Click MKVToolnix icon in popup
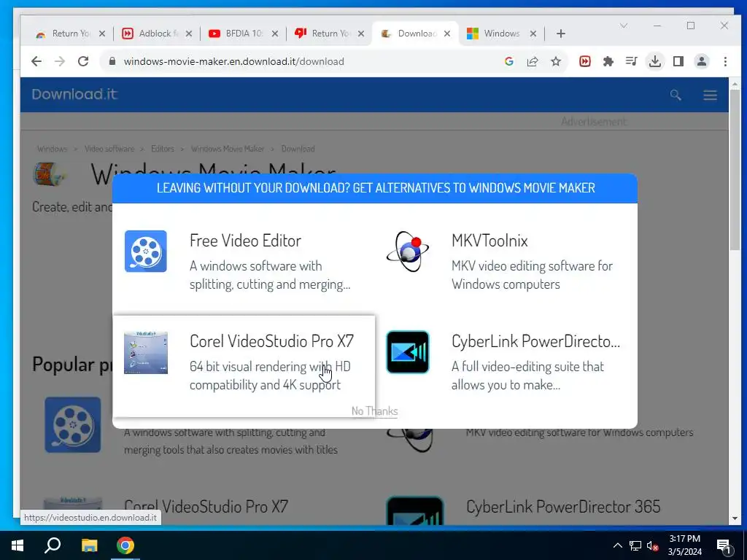The image size is (747, 560). click(x=407, y=252)
